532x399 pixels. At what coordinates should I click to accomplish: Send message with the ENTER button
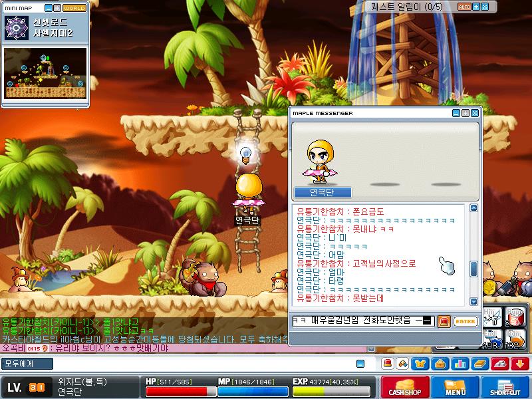(x=465, y=321)
